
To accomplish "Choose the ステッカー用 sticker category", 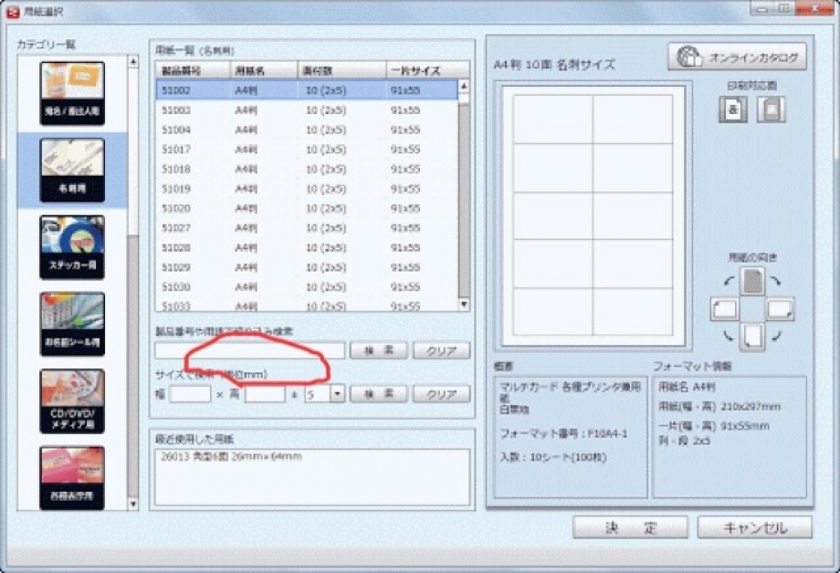I will 72,247.
